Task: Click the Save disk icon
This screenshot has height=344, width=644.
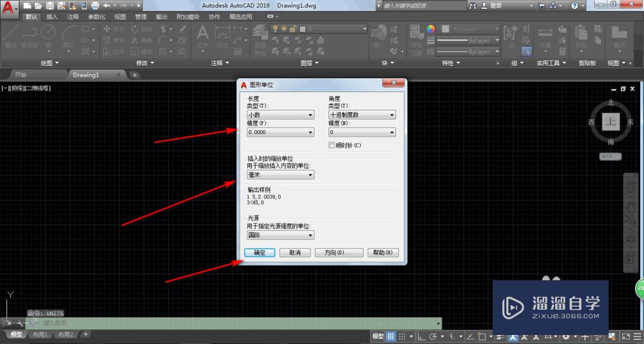Action: pyautogui.click(x=50, y=6)
